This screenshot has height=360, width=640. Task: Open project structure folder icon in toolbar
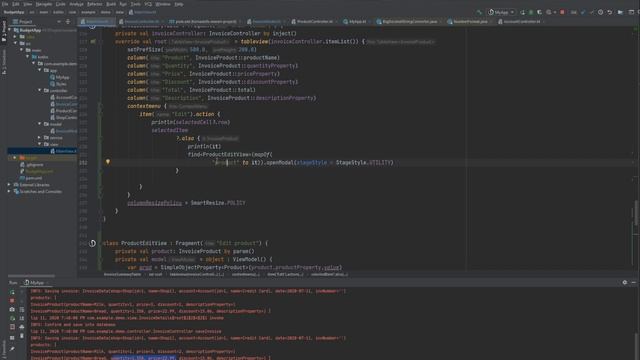point(620,12)
